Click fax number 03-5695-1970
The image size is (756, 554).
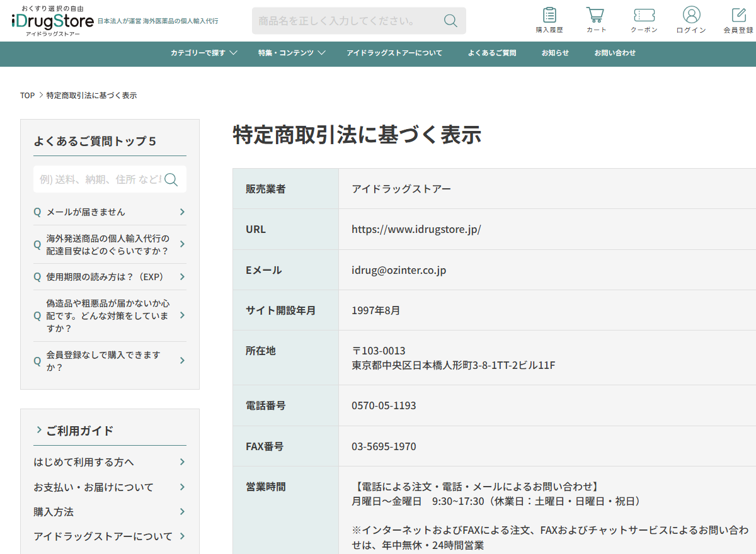tap(384, 446)
